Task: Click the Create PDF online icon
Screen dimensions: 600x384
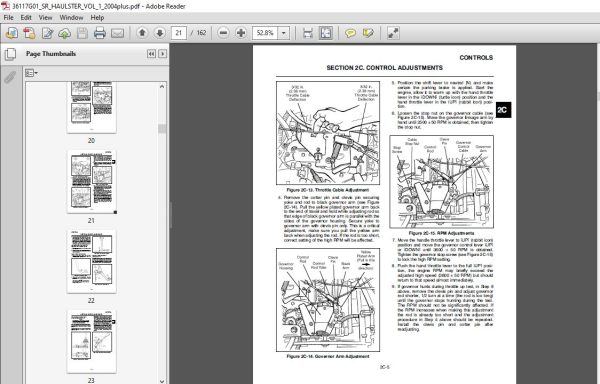Action: [x=11, y=33]
